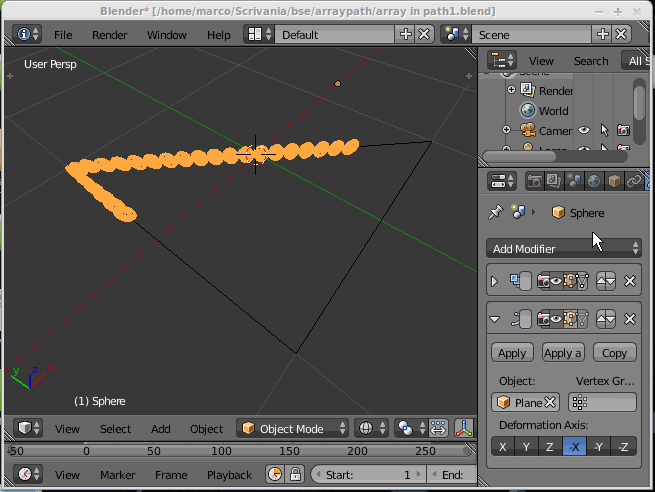The image size is (655, 492).
Task: Expand the collapsed Array modifier panel
Action: tap(495, 281)
